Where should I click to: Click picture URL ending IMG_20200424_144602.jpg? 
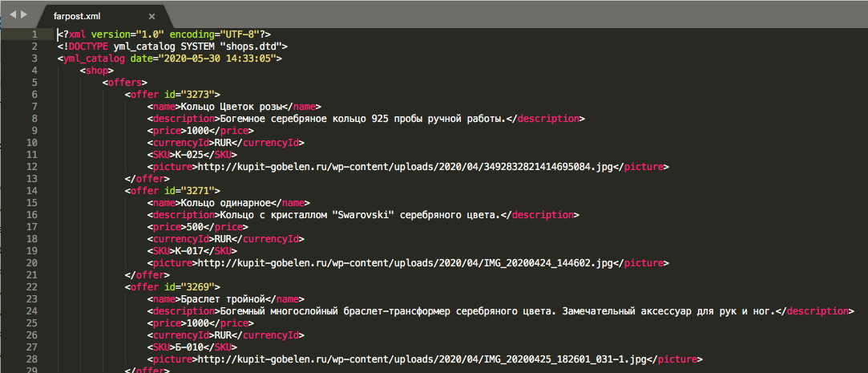click(406, 263)
